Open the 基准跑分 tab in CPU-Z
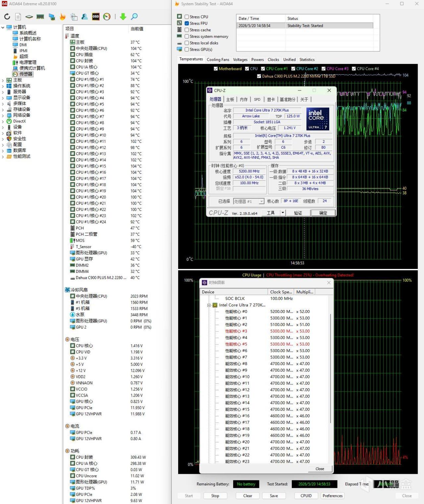This screenshot has width=424, height=504. pyautogui.click(x=288, y=99)
